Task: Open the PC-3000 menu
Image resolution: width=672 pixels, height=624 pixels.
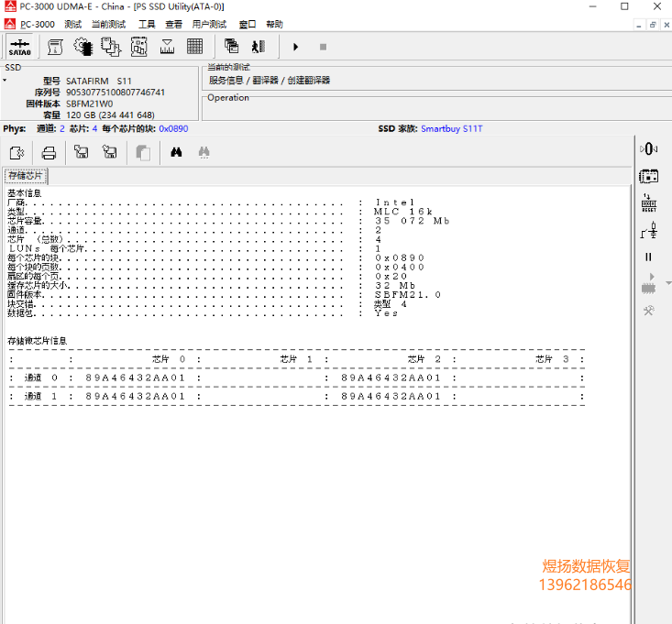Action: pyautogui.click(x=38, y=25)
